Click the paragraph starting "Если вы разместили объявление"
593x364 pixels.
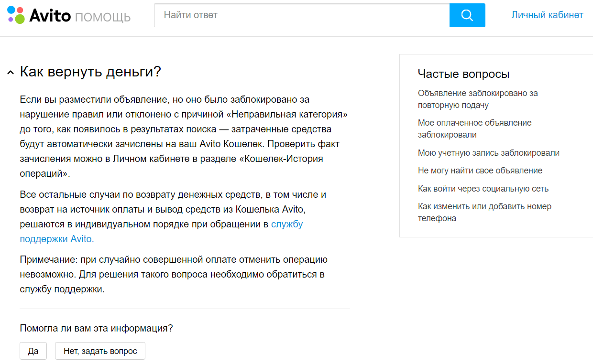[x=184, y=137]
